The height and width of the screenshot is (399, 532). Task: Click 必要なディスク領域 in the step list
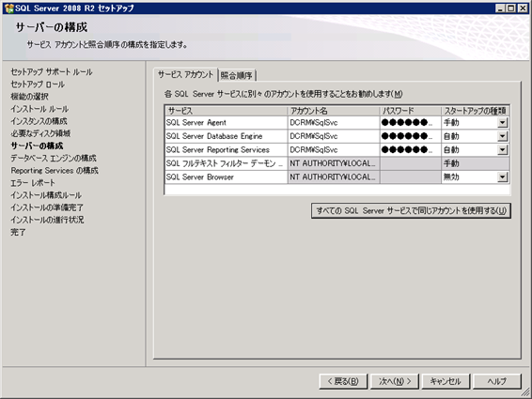(x=40, y=133)
